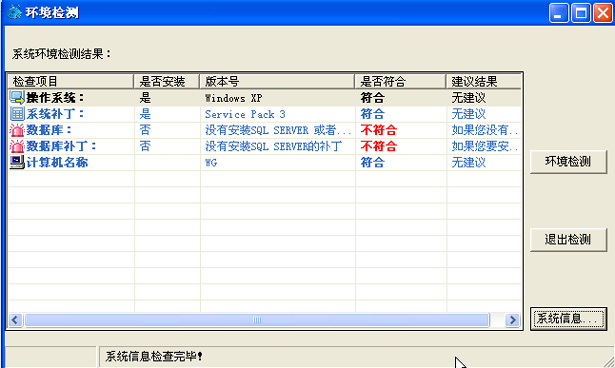615x368 pixels.
Task: Open the 系统信息... button
Action: [568, 319]
